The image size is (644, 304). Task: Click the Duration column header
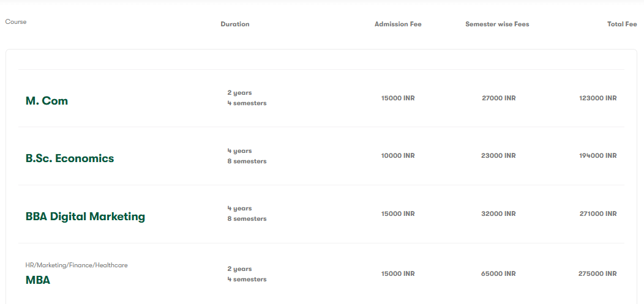[235, 24]
